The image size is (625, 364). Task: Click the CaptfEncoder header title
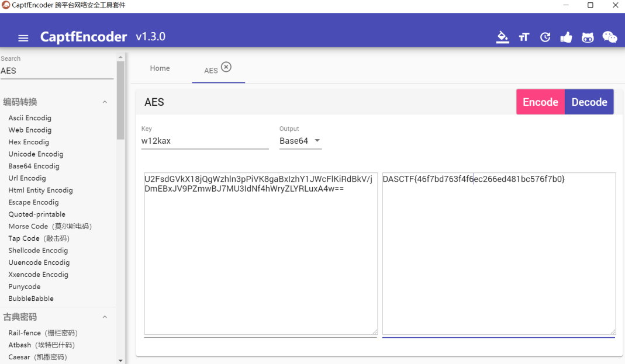(84, 37)
